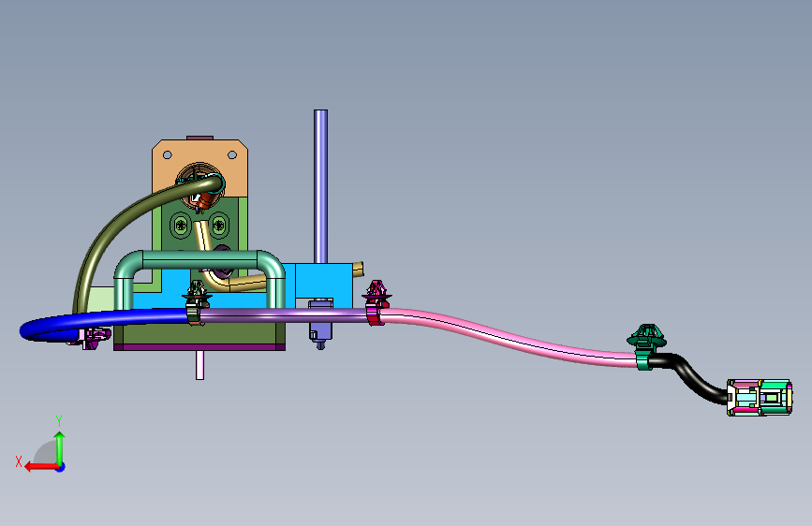Select the pink curved hose section
Screen dimensions: 812x526
[508, 337]
